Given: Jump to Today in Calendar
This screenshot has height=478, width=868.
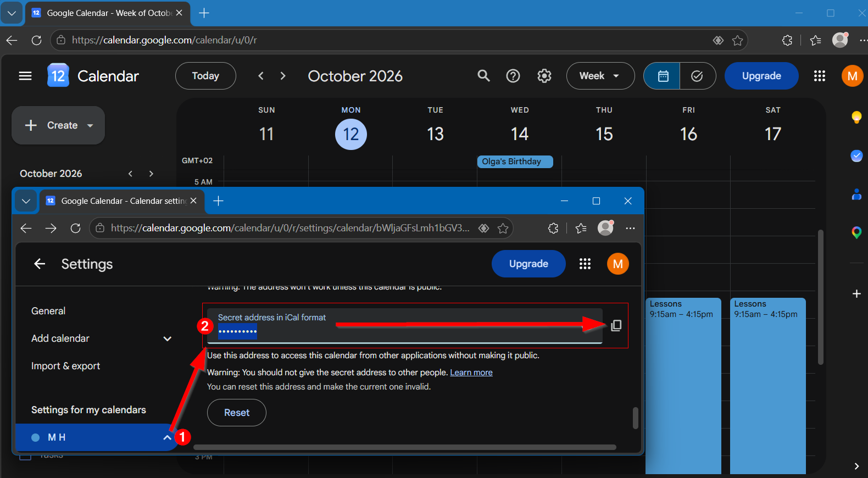Looking at the screenshot, I should [205, 76].
